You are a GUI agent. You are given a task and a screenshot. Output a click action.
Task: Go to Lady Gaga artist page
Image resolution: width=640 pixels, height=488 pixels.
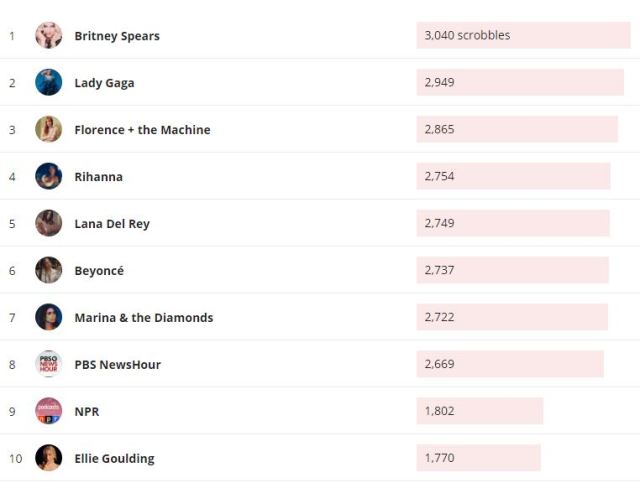(104, 83)
